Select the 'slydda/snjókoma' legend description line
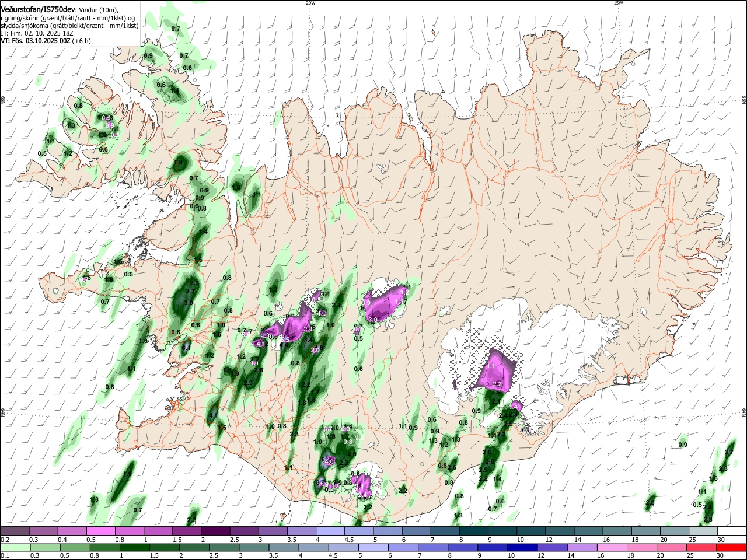The image size is (747, 560). (69, 26)
